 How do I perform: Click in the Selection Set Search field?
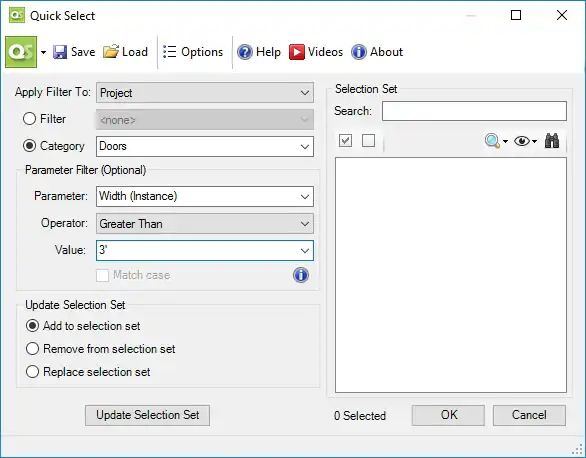474,111
